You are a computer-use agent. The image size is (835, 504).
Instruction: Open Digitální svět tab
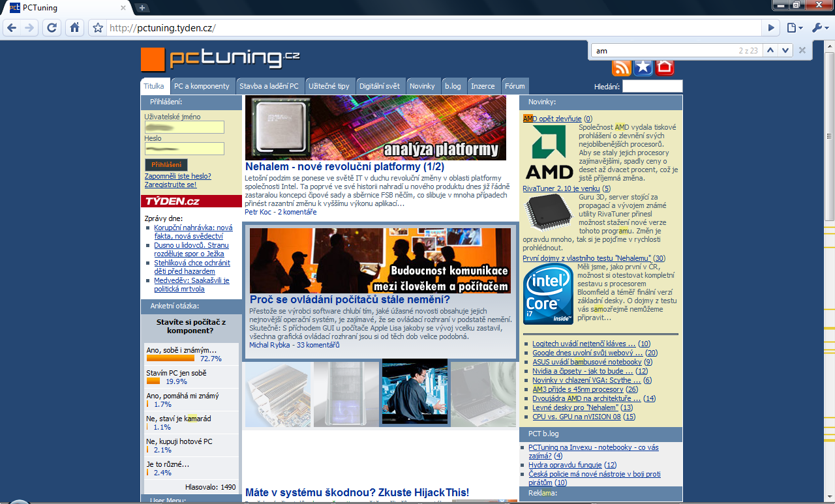click(380, 86)
